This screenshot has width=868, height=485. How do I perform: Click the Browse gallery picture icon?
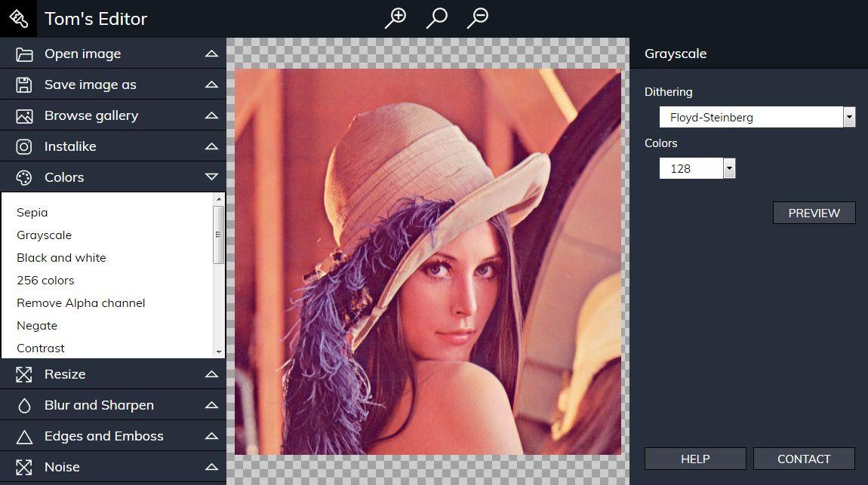24,116
